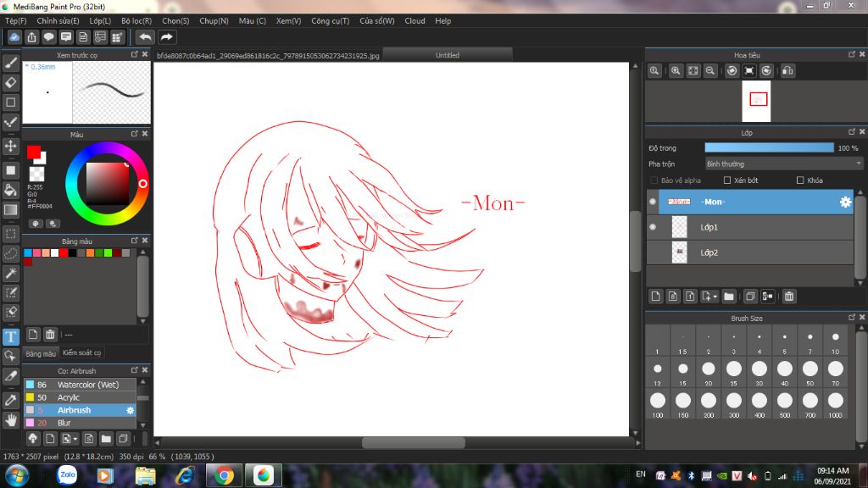This screenshot has height=488, width=868.
Task: Open the Cloud menu
Action: [x=415, y=20]
